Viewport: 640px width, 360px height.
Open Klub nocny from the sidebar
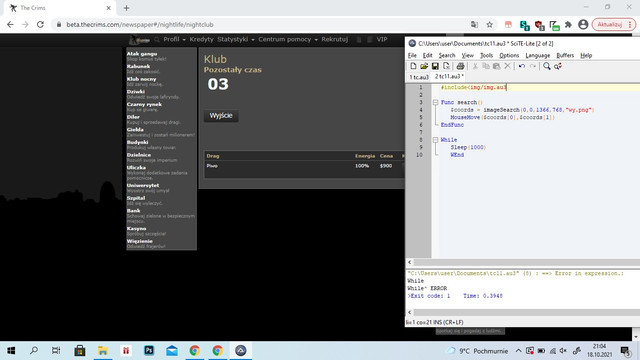coord(141,79)
